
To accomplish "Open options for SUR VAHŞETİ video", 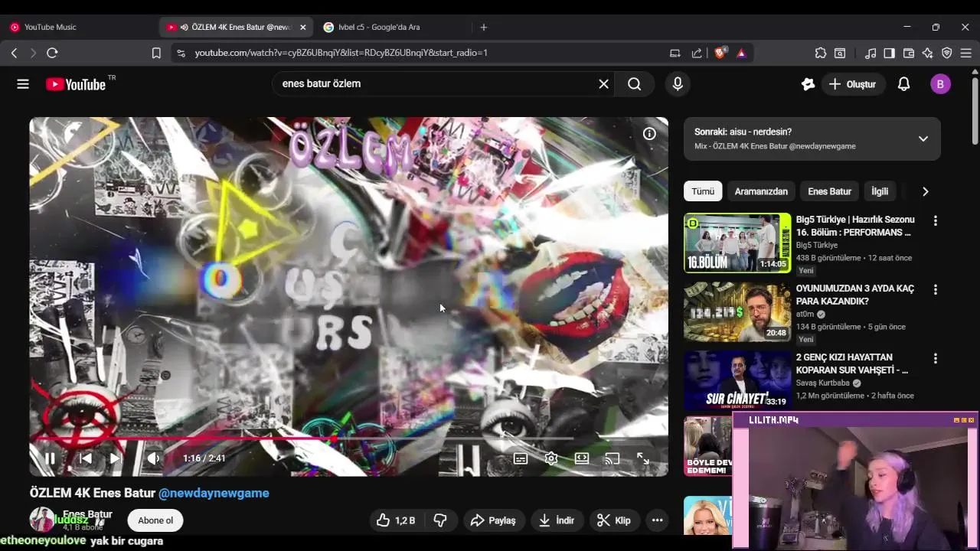I will point(935,358).
